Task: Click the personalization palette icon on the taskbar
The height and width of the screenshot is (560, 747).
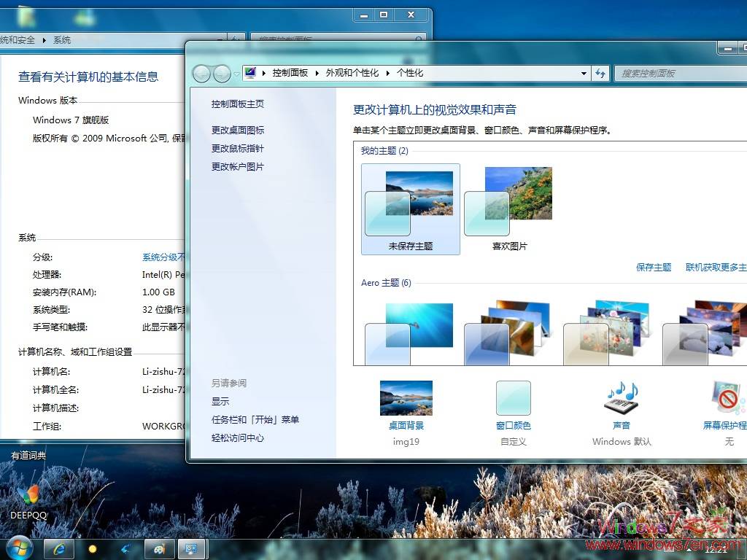Action: [159, 548]
